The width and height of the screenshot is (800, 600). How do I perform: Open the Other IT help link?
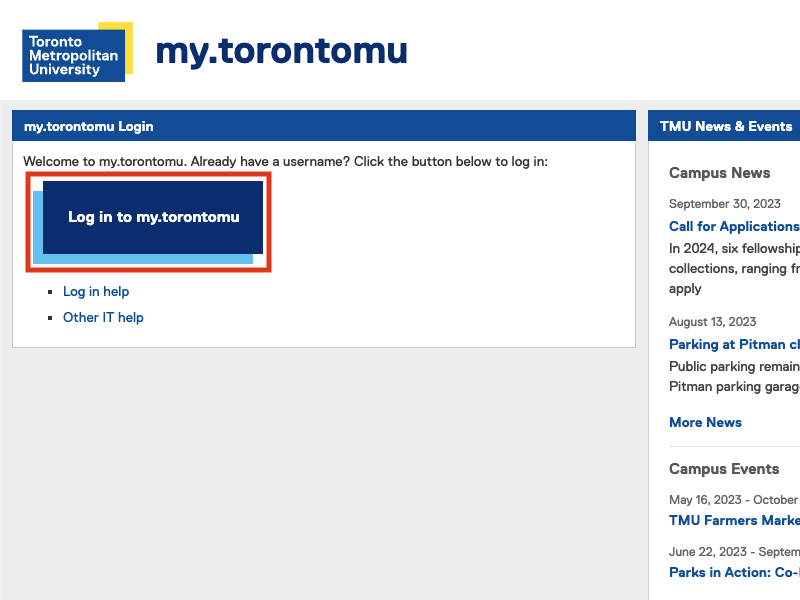tap(103, 317)
